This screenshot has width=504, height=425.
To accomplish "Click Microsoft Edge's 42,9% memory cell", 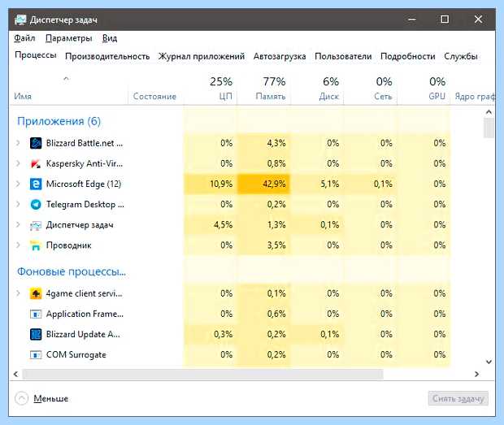I will [x=264, y=184].
